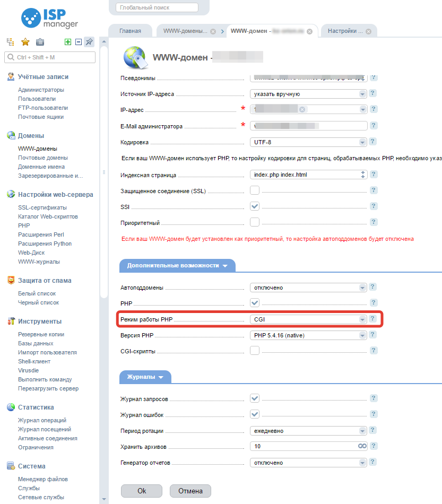Focus the Ctrl + Shift + M menu search
This screenshot has width=442, height=504.
point(50,57)
